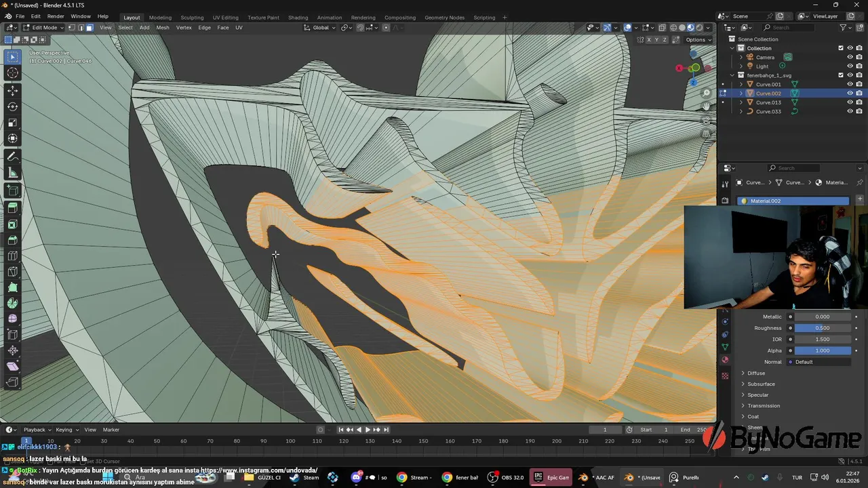Viewport: 868px width, 488px height.
Task: Open the File menu
Action: 20,16
